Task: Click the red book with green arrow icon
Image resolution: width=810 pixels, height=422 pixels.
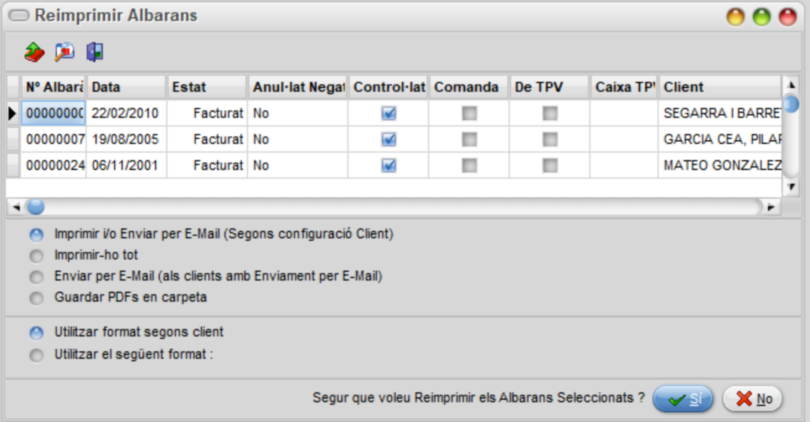Action: click(x=35, y=52)
